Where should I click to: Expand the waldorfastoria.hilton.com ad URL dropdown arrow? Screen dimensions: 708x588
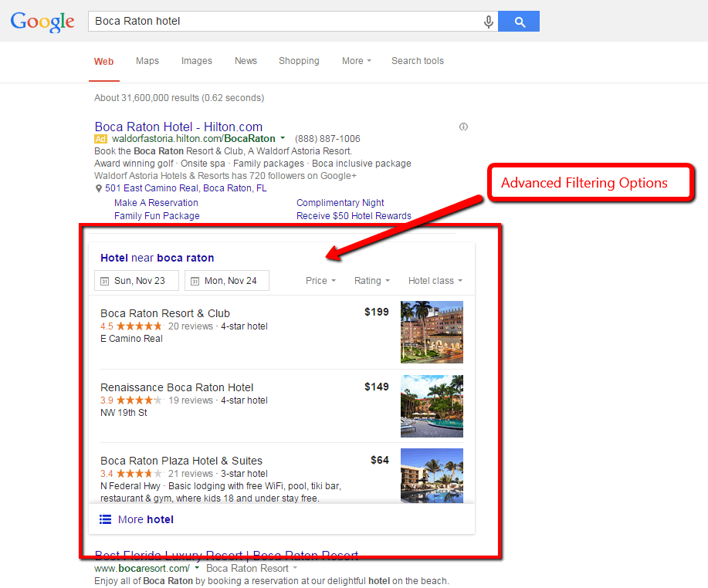[x=283, y=138]
